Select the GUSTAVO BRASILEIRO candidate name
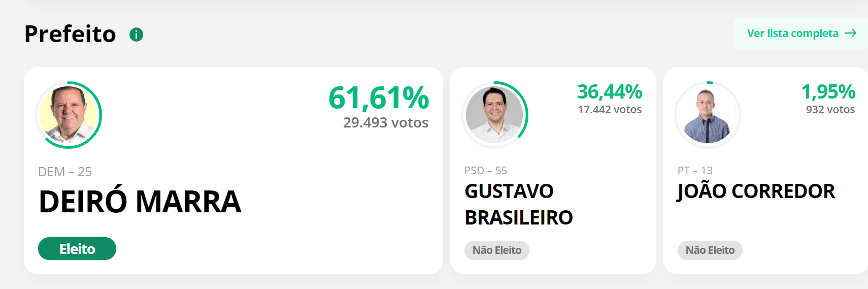This screenshot has width=868, height=289. point(519,204)
